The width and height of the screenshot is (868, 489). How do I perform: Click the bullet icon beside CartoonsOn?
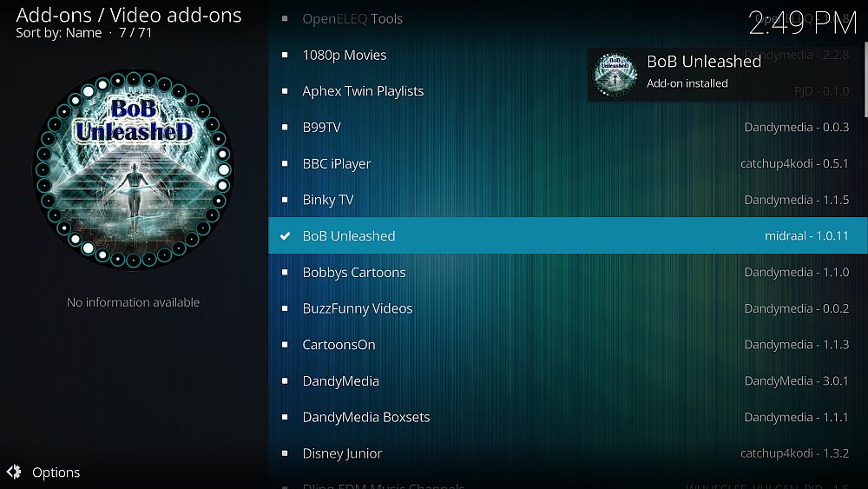[x=285, y=345]
